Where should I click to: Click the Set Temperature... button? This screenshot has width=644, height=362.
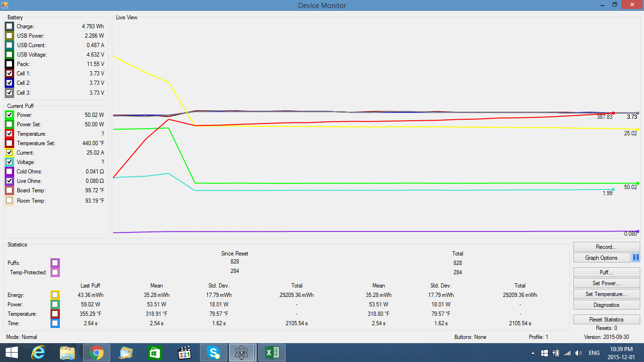click(606, 294)
